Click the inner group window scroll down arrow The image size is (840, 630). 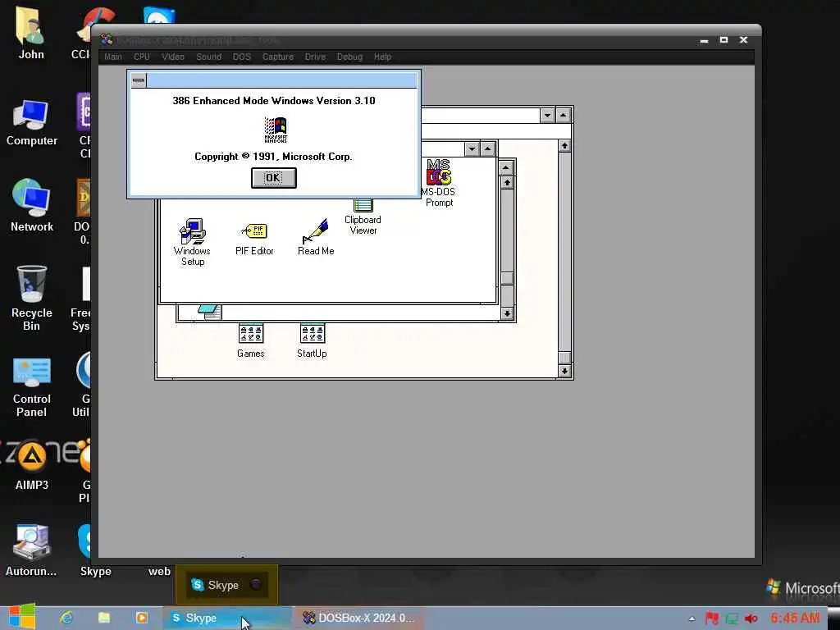pyautogui.click(x=507, y=314)
